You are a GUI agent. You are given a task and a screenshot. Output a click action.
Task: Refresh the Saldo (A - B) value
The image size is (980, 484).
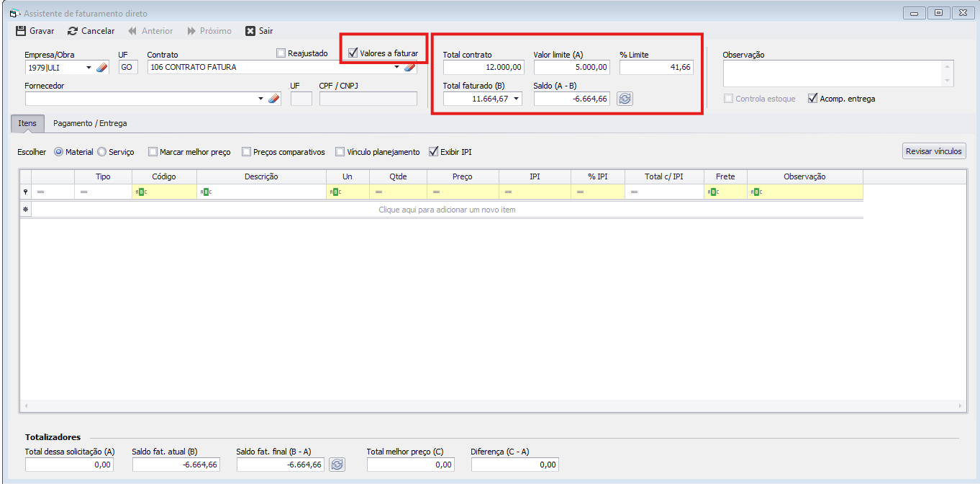625,99
